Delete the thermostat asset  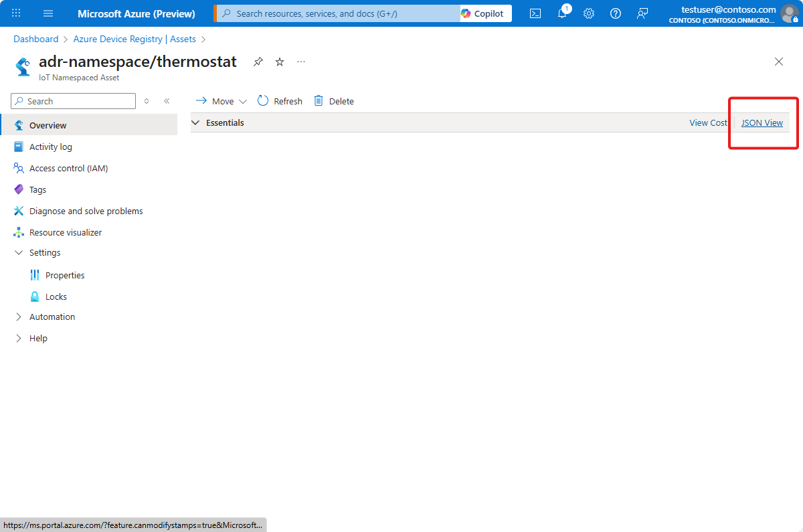click(x=334, y=101)
